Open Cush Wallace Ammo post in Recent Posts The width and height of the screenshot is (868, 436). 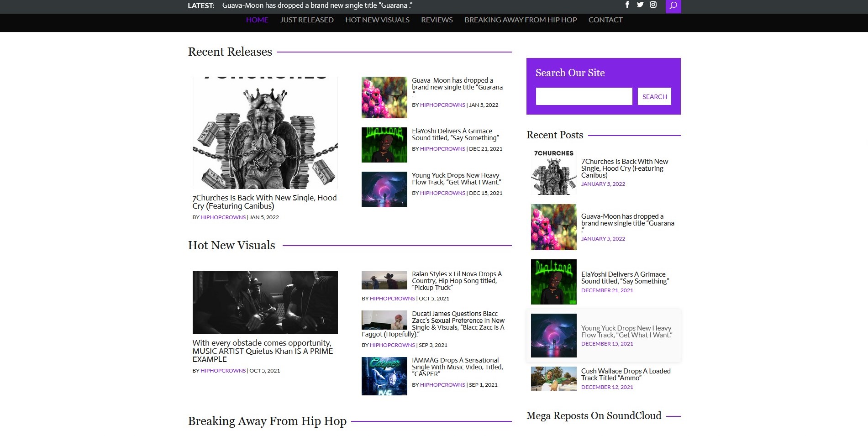[x=626, y=374]
